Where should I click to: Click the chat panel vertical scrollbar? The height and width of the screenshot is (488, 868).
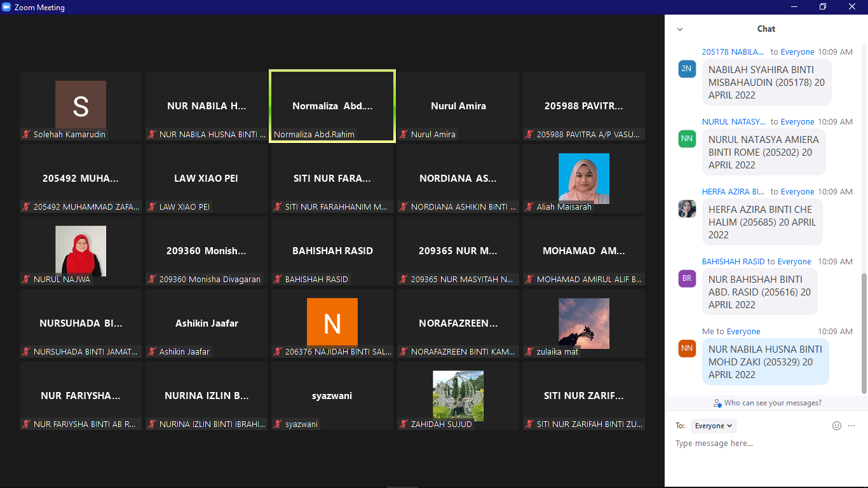864,332
